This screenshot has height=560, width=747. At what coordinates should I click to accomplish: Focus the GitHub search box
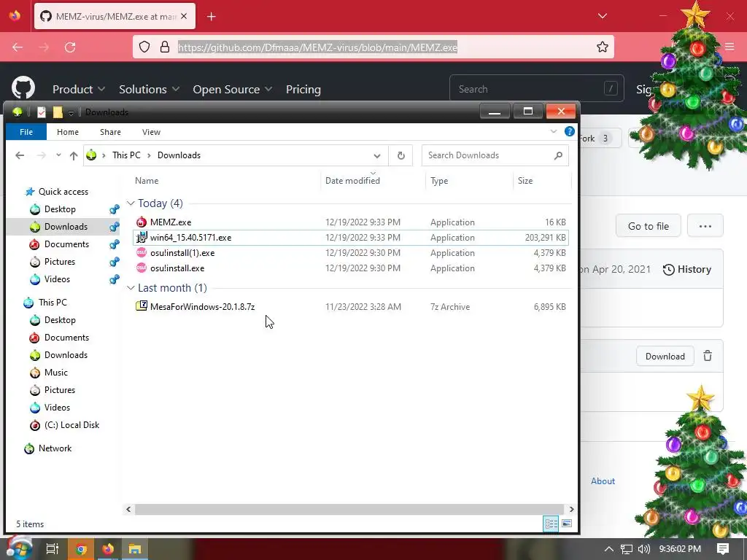pos(536,88)
